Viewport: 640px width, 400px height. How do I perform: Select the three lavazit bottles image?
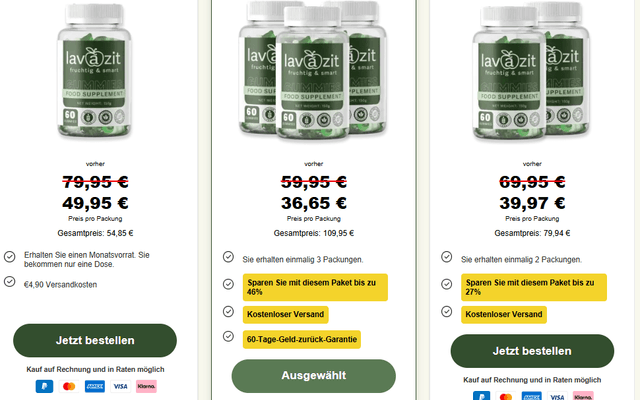tap(313, 70)
